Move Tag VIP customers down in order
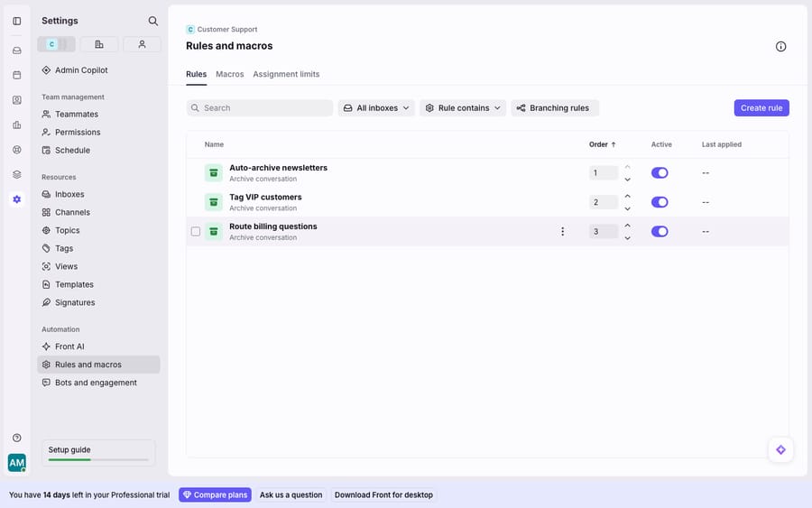 627,208
